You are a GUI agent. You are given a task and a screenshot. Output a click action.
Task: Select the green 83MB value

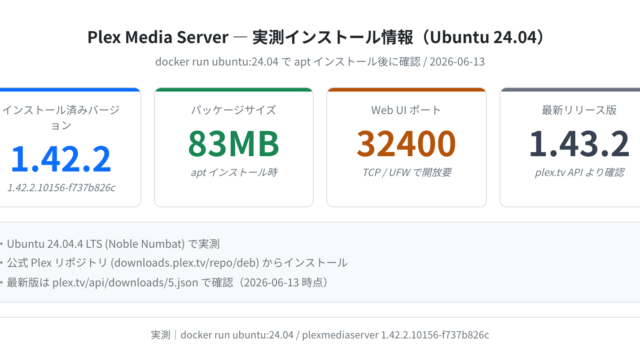pos(233,143)
